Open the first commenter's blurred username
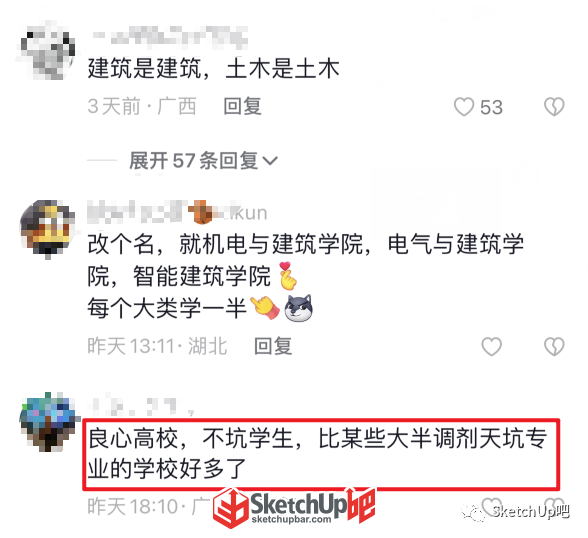588x538 pixels. 168,37
